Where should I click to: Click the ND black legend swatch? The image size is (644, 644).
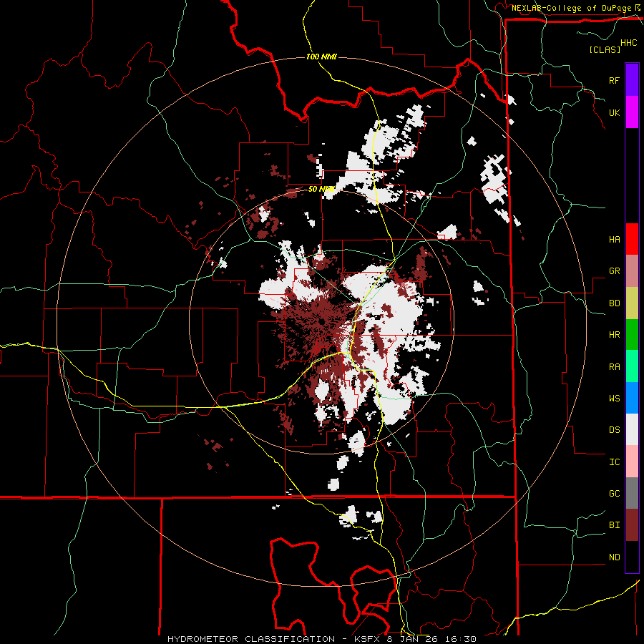(632, 557)
